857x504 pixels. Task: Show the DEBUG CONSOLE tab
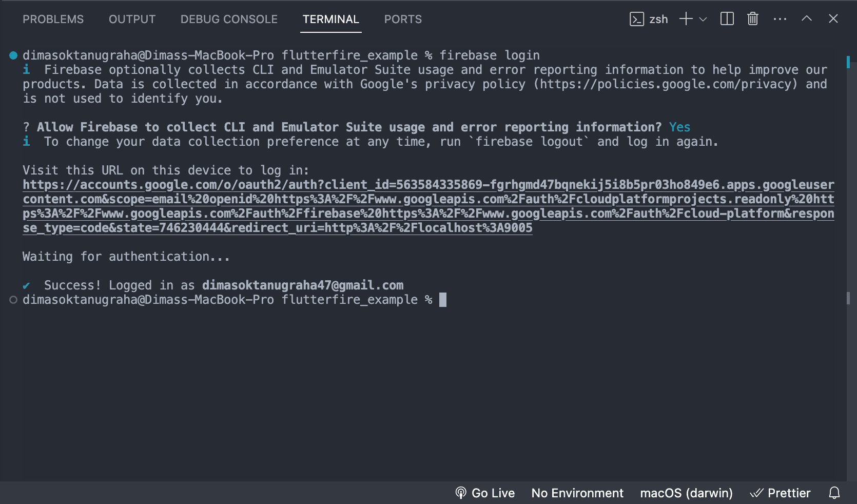[229, 20]
